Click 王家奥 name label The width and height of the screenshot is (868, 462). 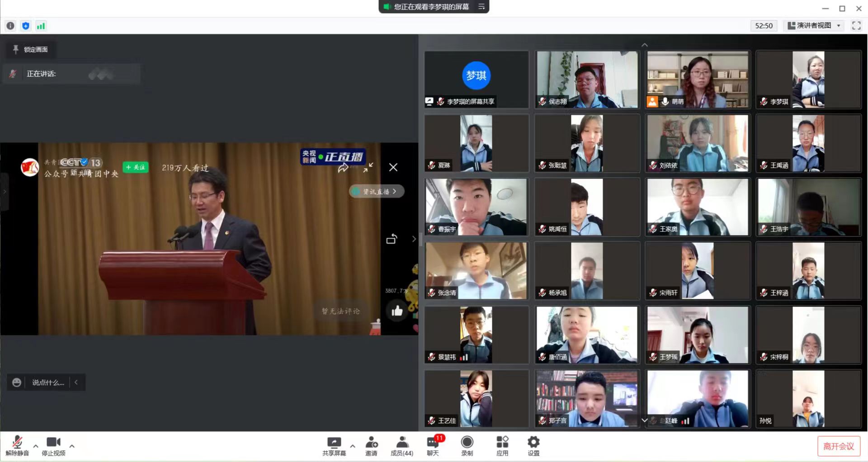coord(668,229)
